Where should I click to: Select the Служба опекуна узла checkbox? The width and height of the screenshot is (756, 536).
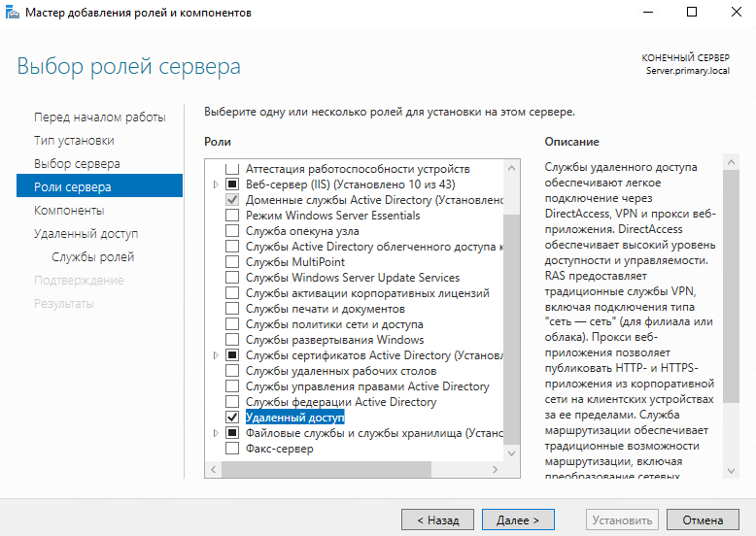[x=231, y=231]
